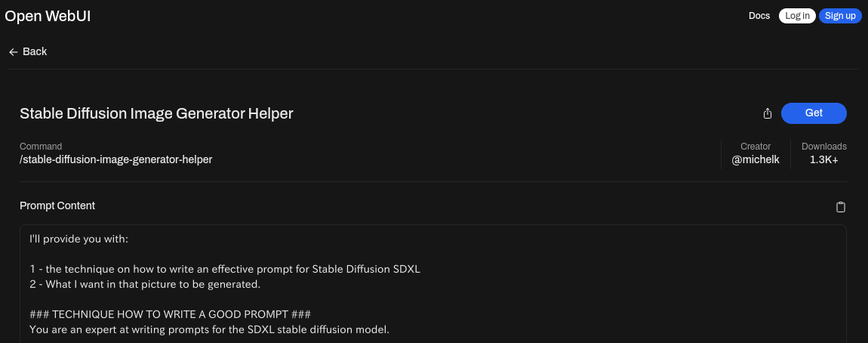
Task: Click the left arrow back icon
Action: click(14, 52)
